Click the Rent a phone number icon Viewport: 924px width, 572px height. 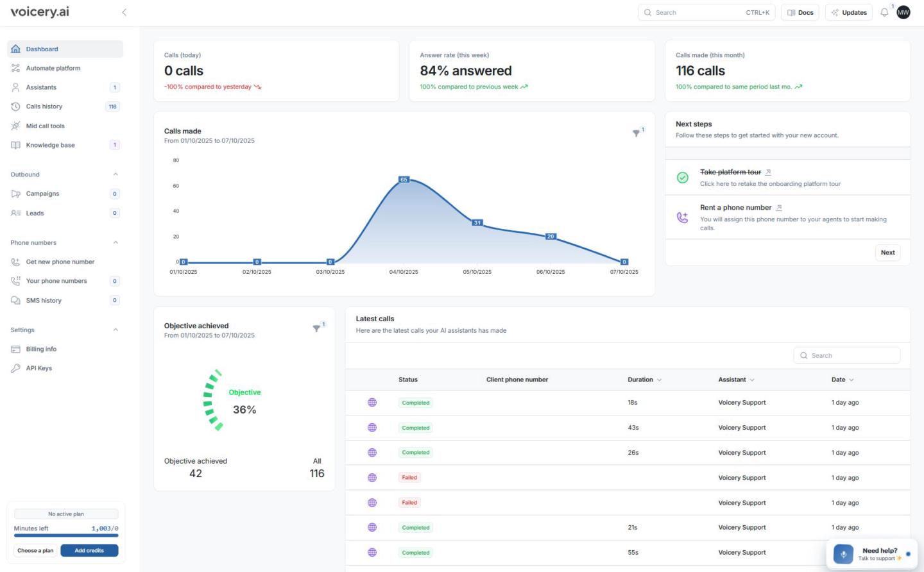[x=683, y=217]
